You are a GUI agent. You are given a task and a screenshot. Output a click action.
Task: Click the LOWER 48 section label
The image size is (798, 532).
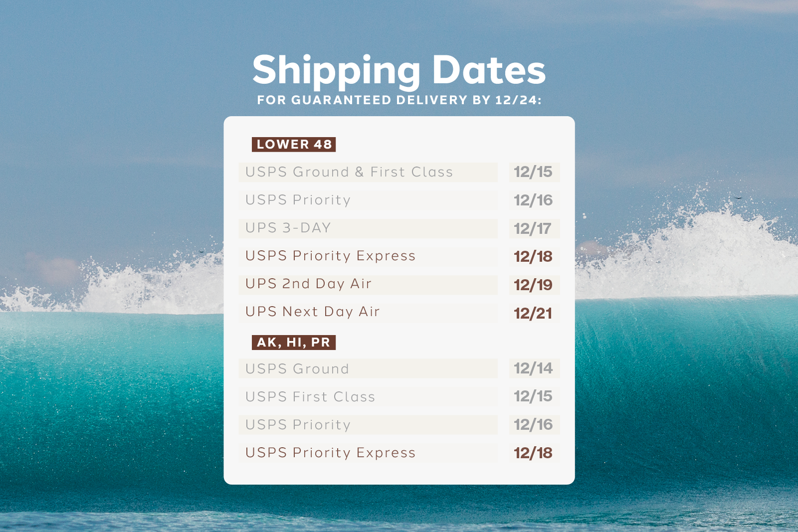pos(294,145)
